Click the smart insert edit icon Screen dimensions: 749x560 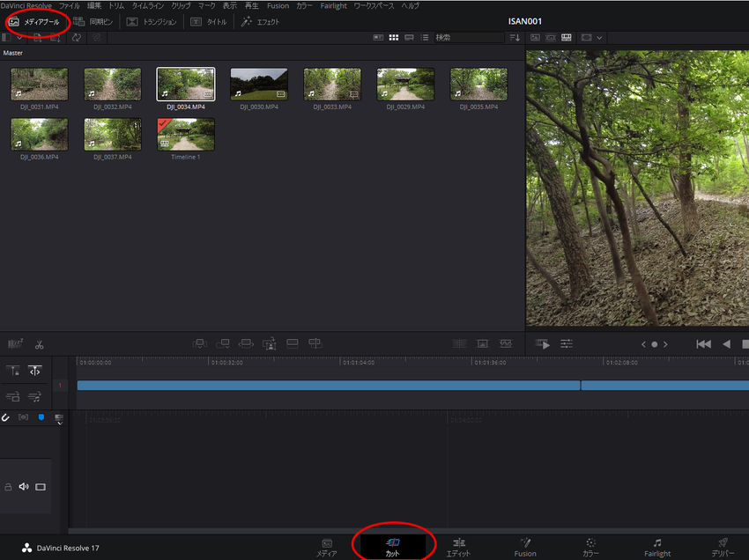pyautogui.click(x=200, y=343)
